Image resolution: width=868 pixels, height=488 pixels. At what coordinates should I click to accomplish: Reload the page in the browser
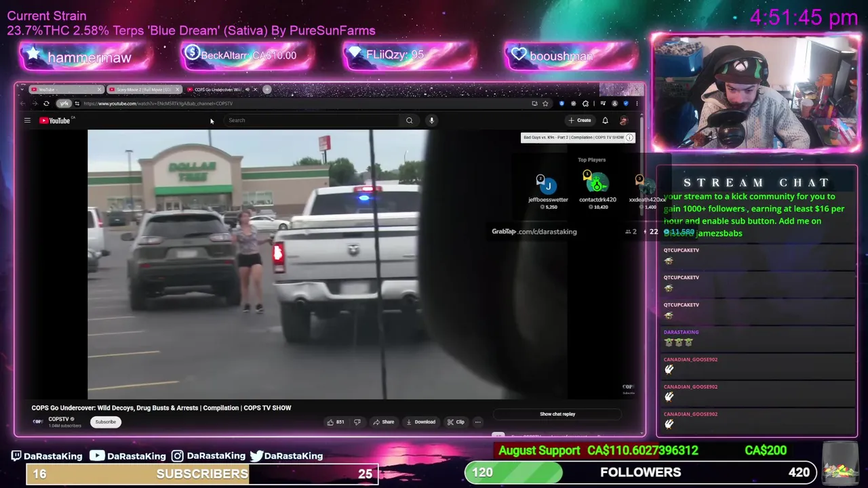(x=46, y=104)
